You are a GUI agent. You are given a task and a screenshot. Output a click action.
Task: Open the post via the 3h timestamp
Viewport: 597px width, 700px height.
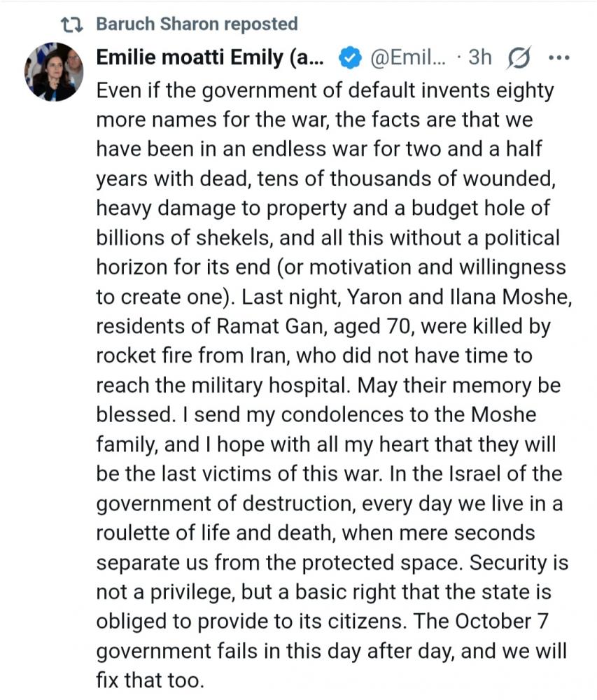tap(479, 58)
